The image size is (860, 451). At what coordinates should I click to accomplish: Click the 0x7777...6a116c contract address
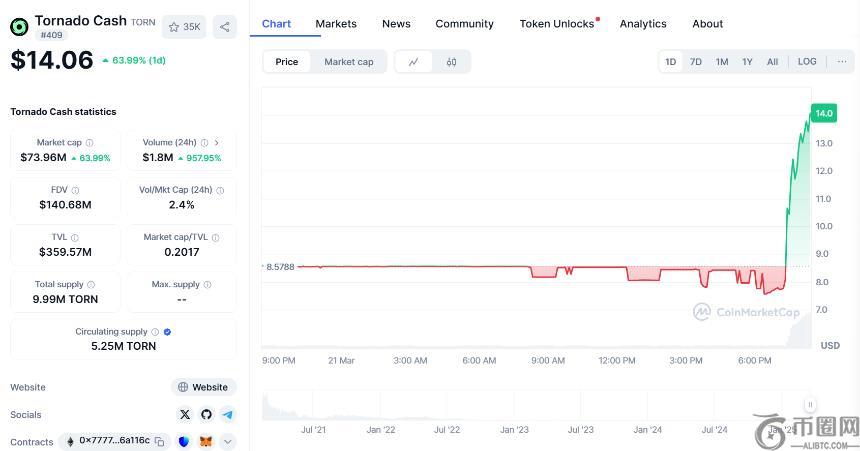[114, 441]
